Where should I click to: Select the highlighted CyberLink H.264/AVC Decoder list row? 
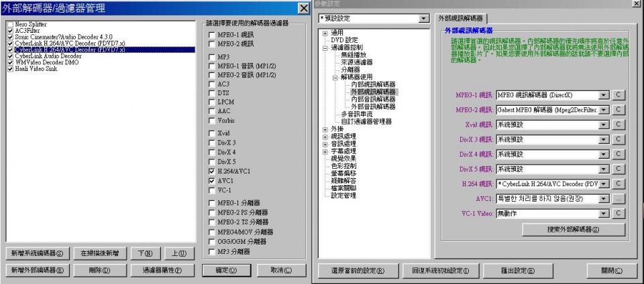click(x=101, y=50)
